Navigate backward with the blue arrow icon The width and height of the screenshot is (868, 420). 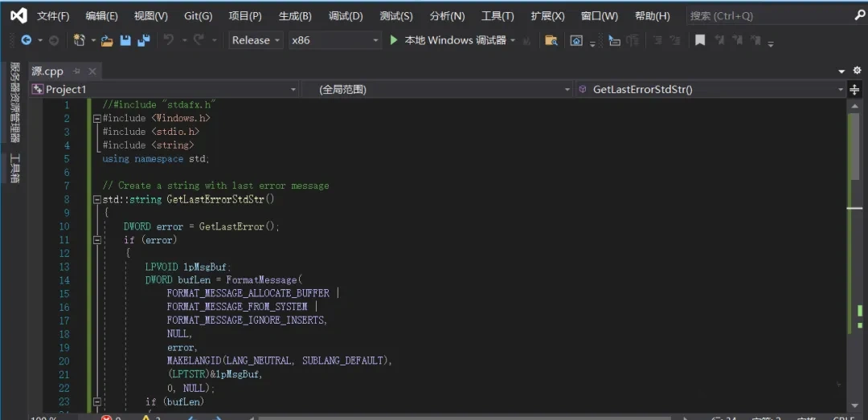click(x=26, y=40)
